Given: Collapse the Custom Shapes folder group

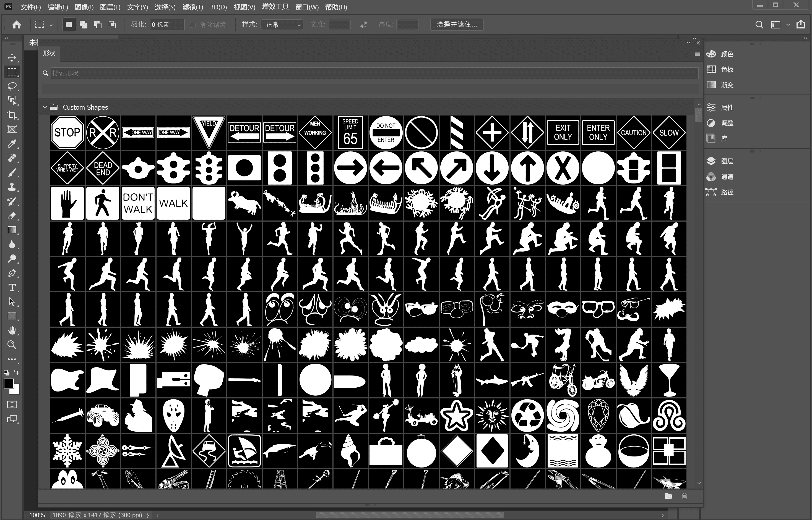Looking at the screenshot, I should (x=45, y=107).
